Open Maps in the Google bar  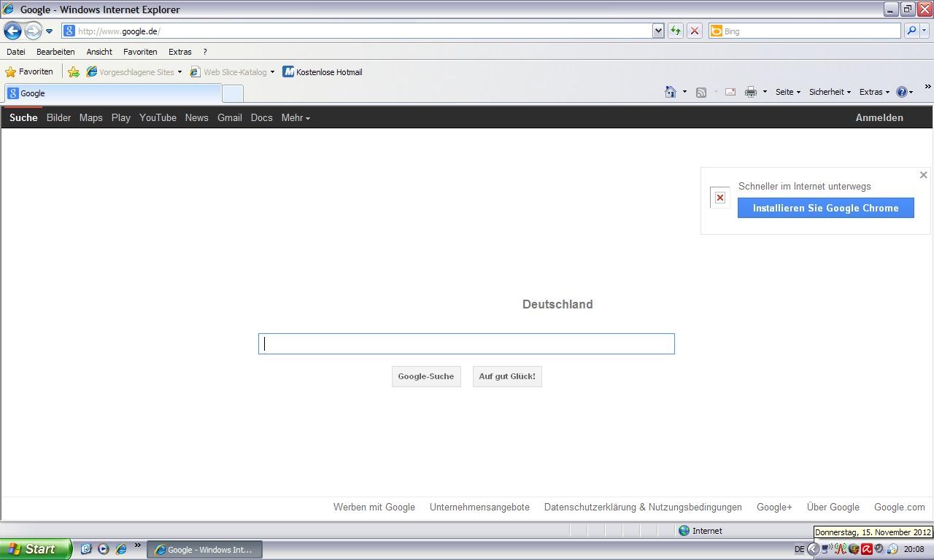90,117
